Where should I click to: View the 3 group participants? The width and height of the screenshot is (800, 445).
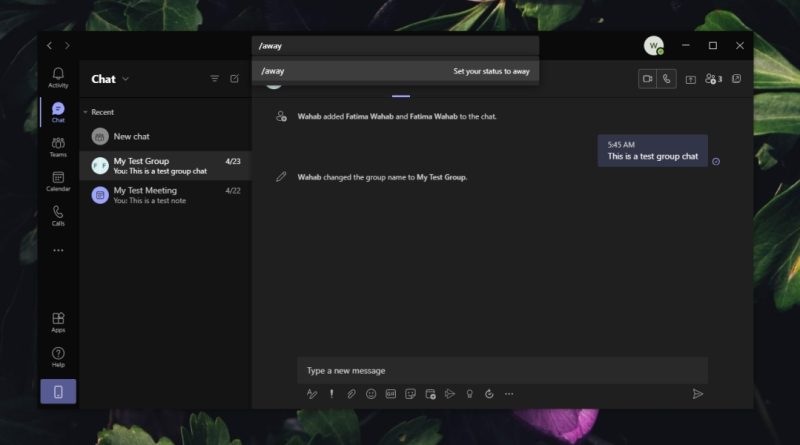(713, 79)
